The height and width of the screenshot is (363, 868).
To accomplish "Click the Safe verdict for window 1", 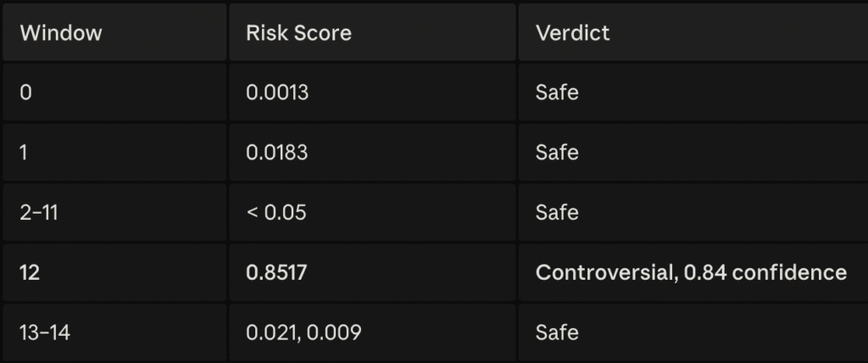I will pos(557,153).
